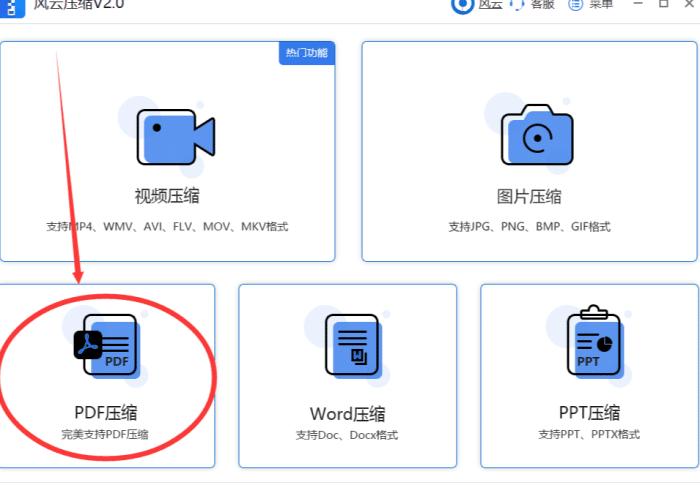The width and height of the screenshot is (700, 485).
Task: Click the 风云压缩V2.0 title text
Action: click(79, 5)
